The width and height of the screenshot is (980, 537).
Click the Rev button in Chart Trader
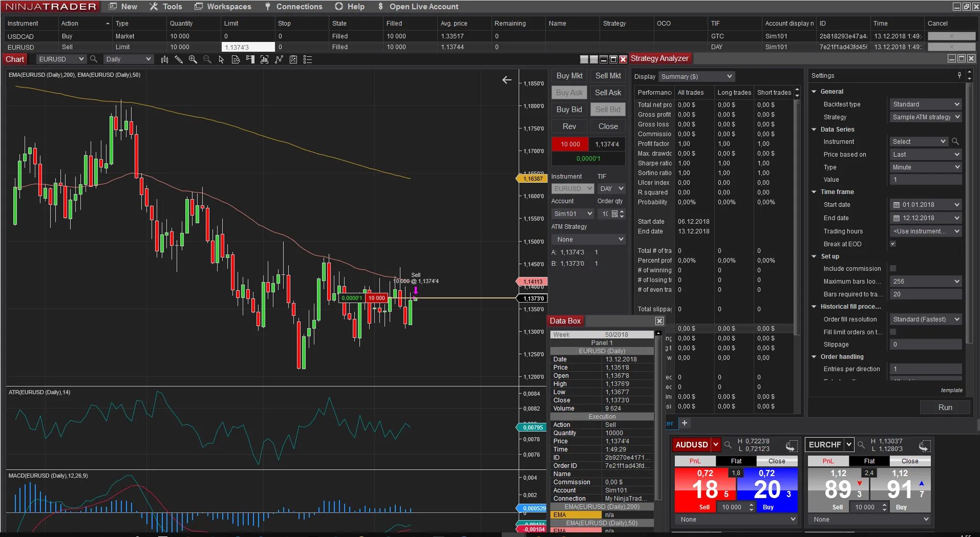[569, 126]
